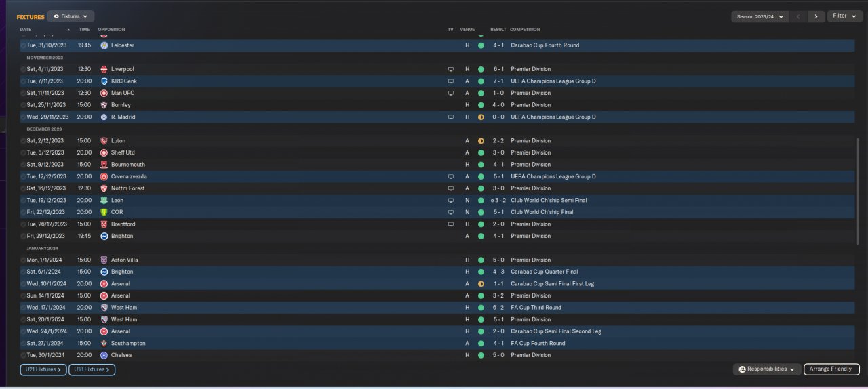Image resolution: width=868 pixels, height=389 pixels.
Task: Sort by the Competition column header
Action: pos(525,30)
